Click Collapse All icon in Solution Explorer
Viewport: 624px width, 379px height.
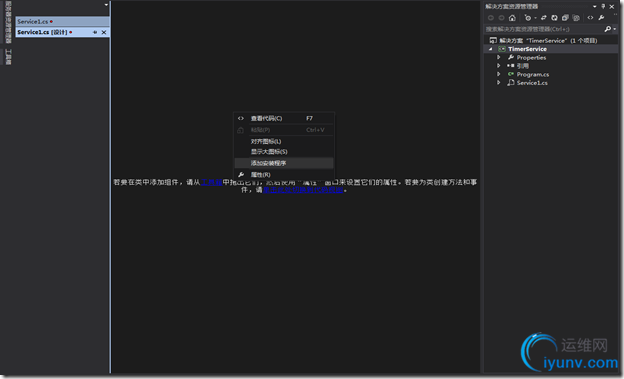click(565, 18)
